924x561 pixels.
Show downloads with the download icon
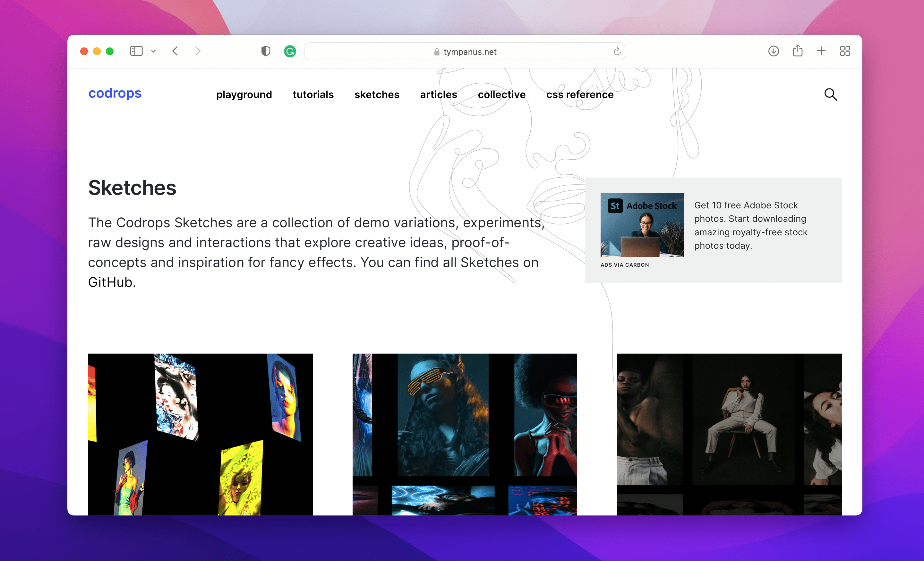773,51
